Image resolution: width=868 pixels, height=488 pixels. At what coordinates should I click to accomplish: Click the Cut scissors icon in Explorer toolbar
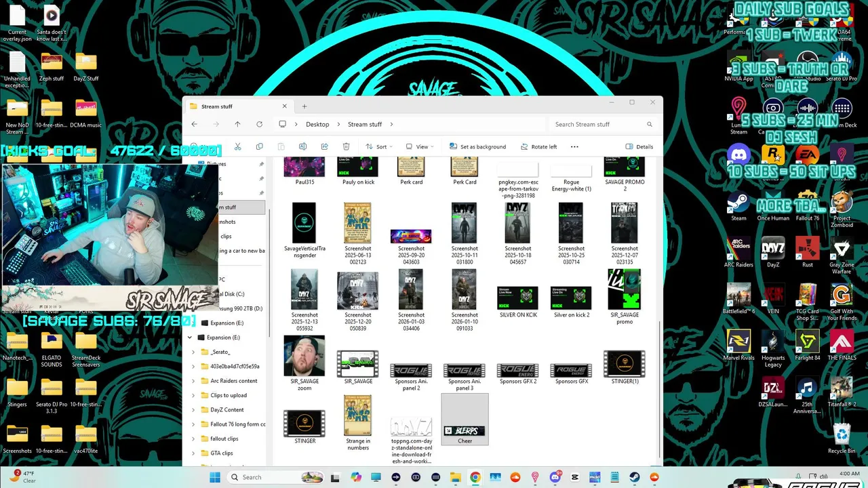tap(237, 146)
